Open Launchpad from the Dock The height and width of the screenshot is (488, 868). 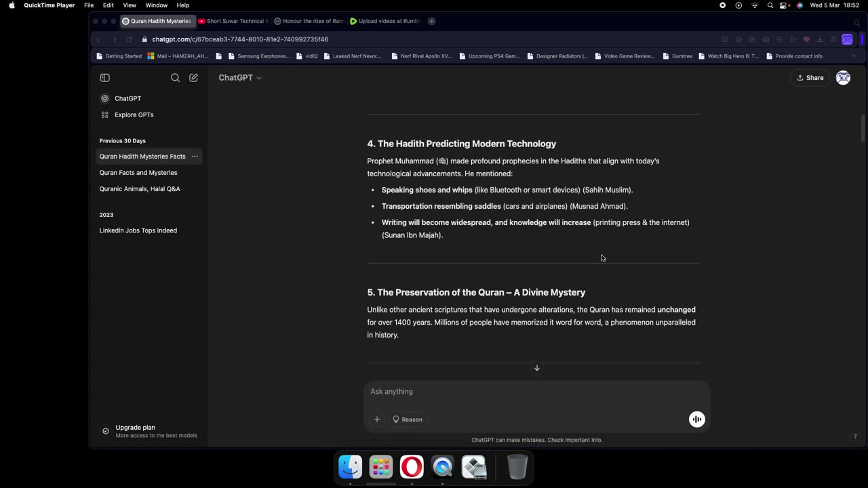(x=381, y=467)
